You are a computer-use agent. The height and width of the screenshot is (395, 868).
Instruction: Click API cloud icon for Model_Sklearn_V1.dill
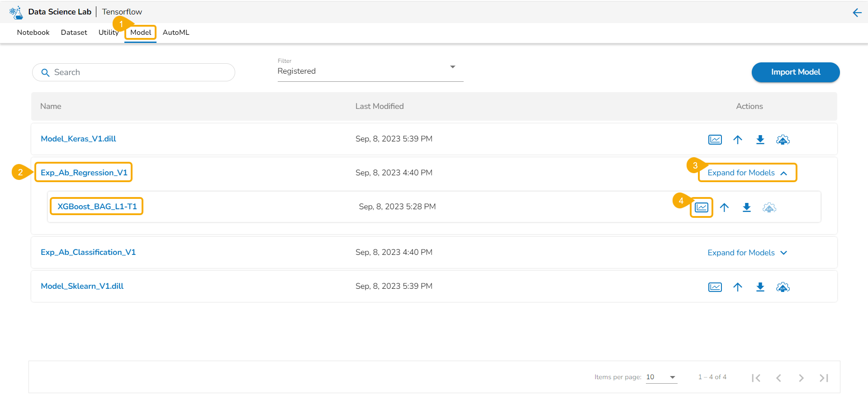click(783, 287)
